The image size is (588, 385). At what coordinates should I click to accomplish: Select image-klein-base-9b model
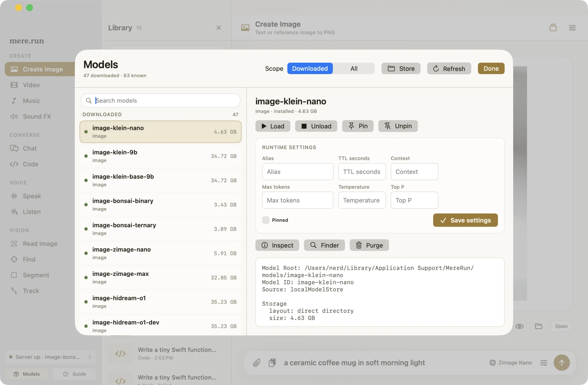coord(160,180)
